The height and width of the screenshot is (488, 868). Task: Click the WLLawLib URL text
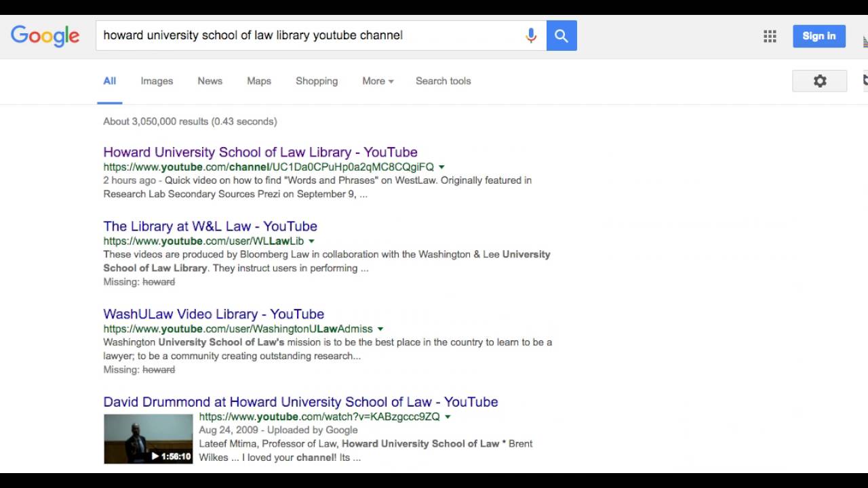(203, 241)
